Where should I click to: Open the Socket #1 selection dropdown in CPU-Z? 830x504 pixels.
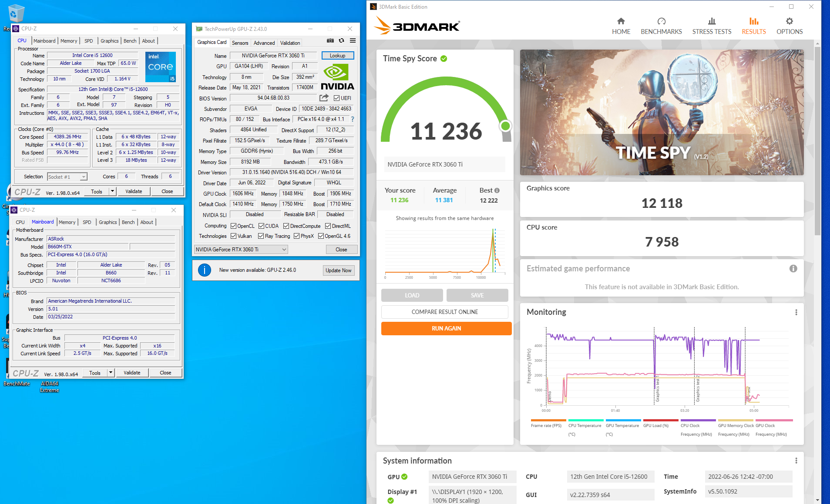tap(67, 177)
